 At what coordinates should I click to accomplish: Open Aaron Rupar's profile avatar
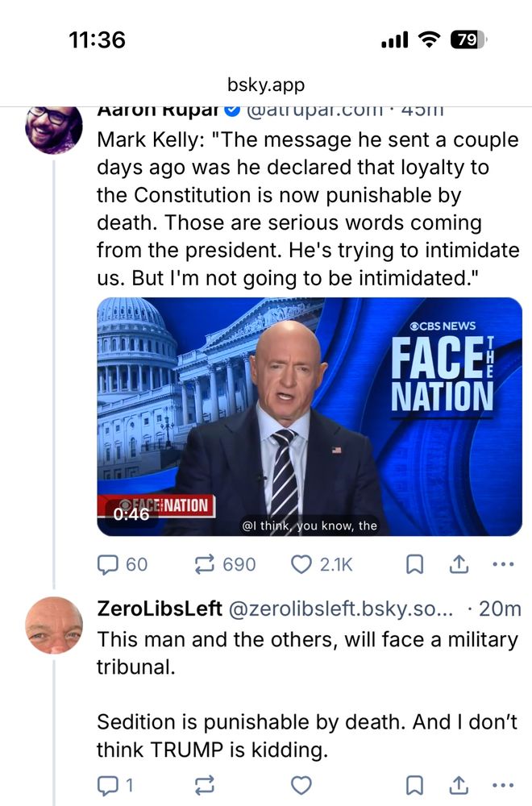54,127
